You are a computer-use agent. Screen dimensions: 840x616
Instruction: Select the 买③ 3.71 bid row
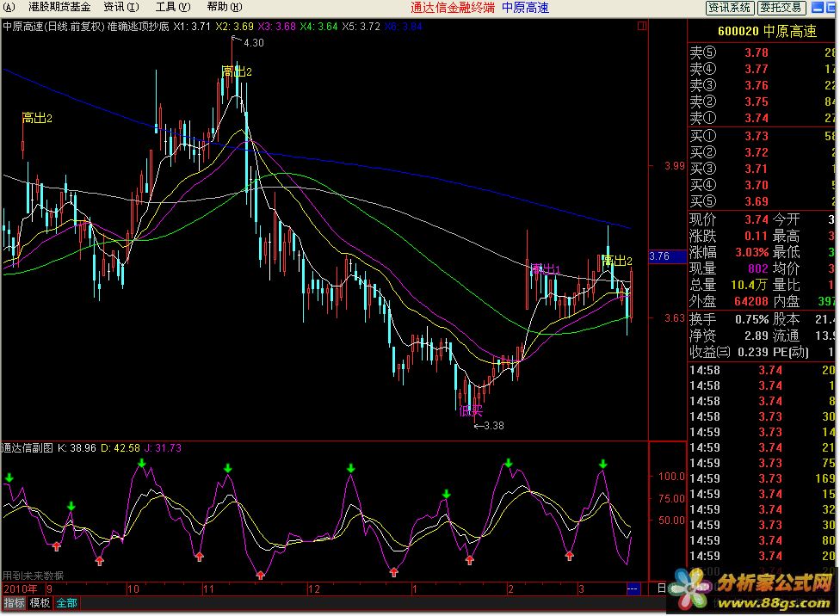(x=763, y=169)
